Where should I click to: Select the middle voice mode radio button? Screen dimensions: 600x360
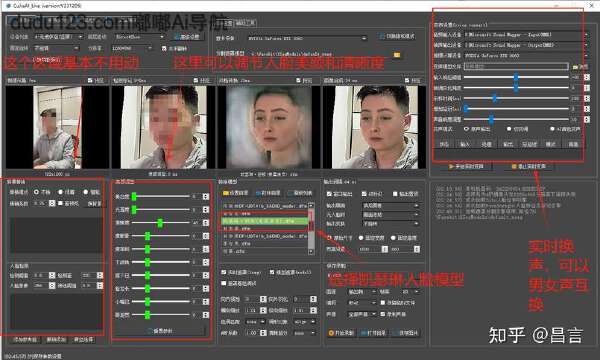click(x=509, y=129)
